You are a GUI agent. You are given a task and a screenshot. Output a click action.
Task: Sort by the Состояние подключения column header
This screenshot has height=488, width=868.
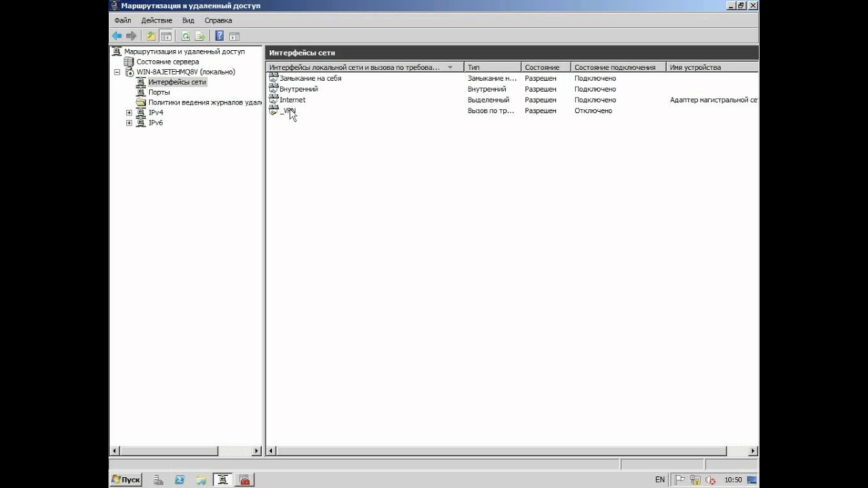tap(619, 67)
